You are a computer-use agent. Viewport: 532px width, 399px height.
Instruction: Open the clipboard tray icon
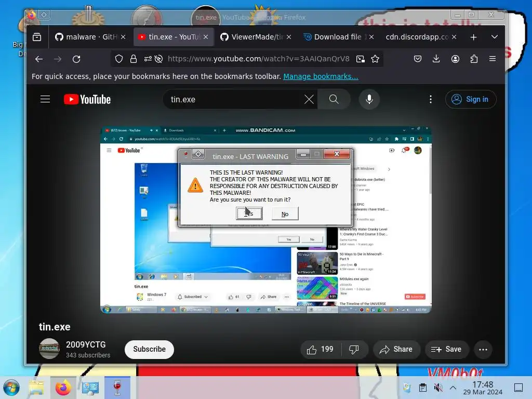point(423,388)
